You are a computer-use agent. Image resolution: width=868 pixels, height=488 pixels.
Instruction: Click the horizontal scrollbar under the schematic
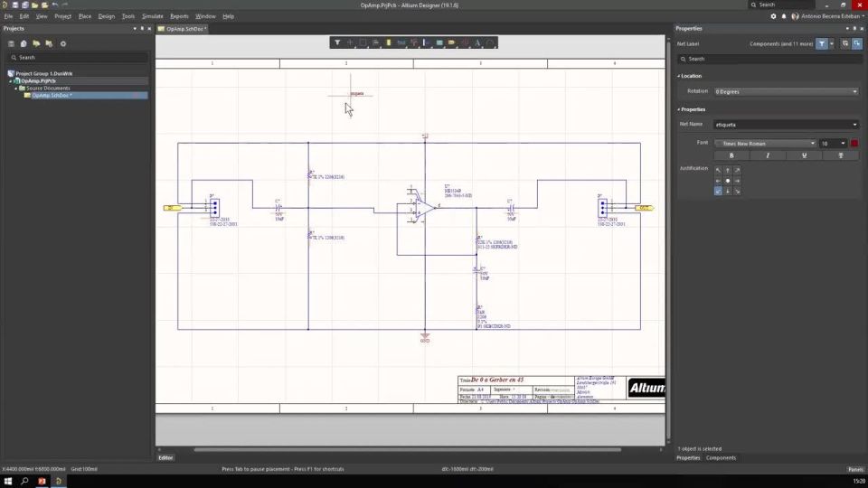click(407, 450)
